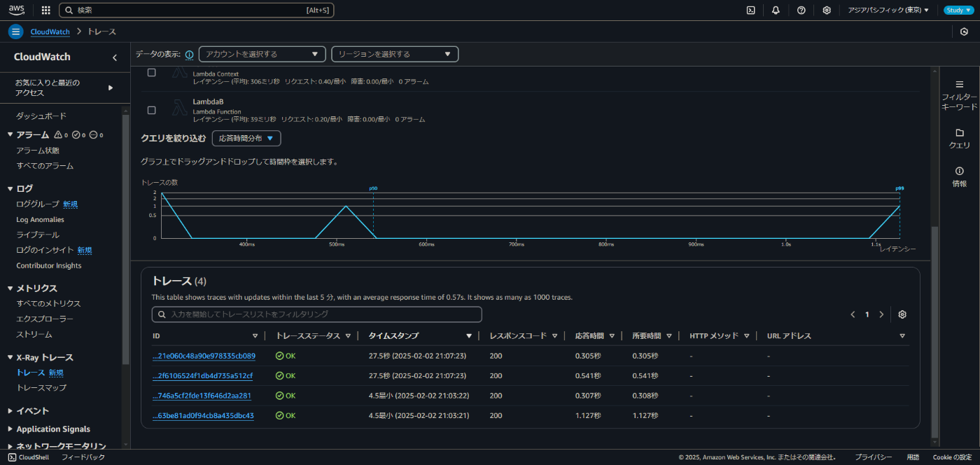
Task: Check the Lambda Context row checkbox
Action: pyautogui.click(x=151, y=73)
